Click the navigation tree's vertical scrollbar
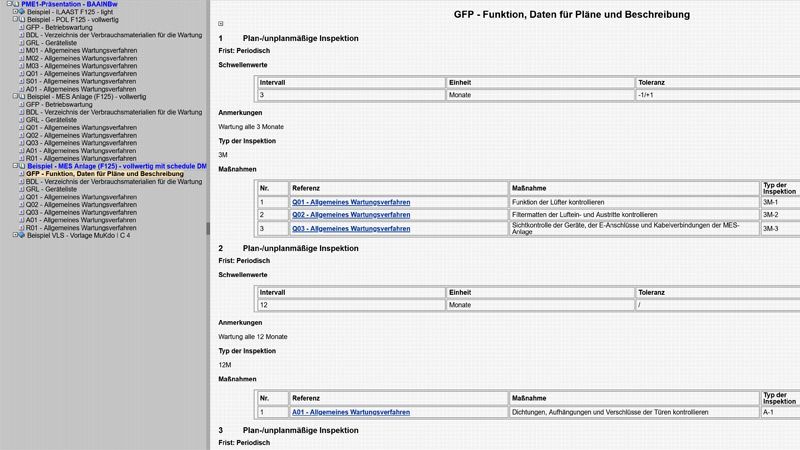This screenshot has height=450, width=800. coord(208,228)
